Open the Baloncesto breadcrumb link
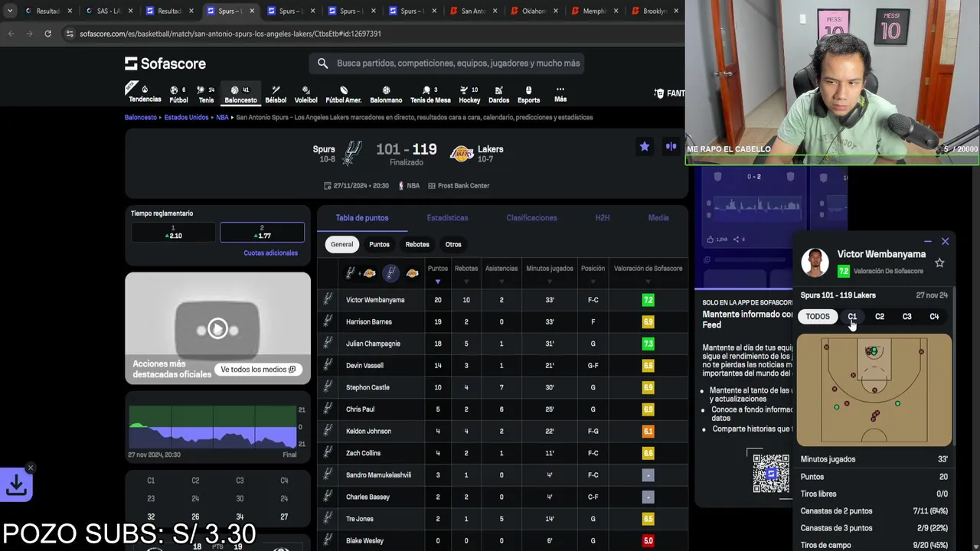Screen dimensions: 980x551 click(141, 117)
